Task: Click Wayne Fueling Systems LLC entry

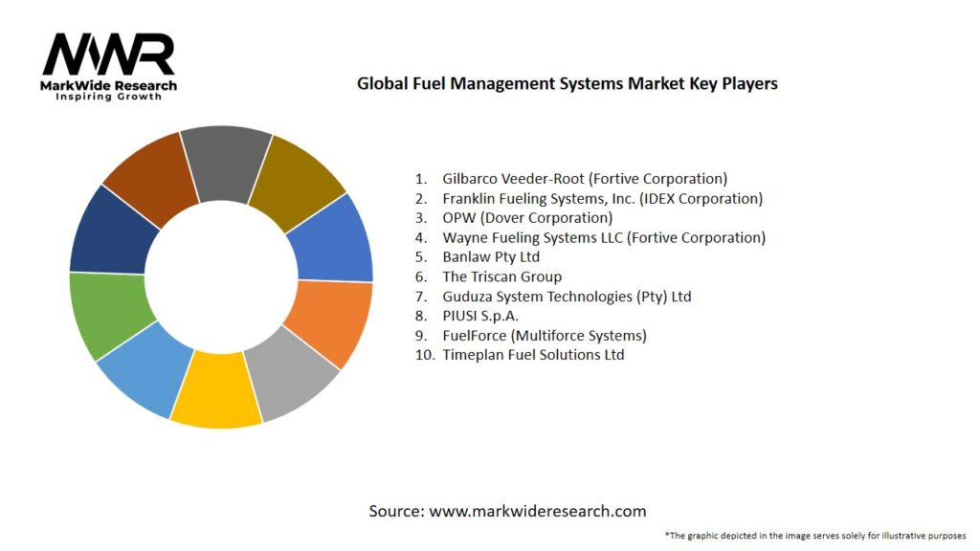Action: click(x=603, y=237)
